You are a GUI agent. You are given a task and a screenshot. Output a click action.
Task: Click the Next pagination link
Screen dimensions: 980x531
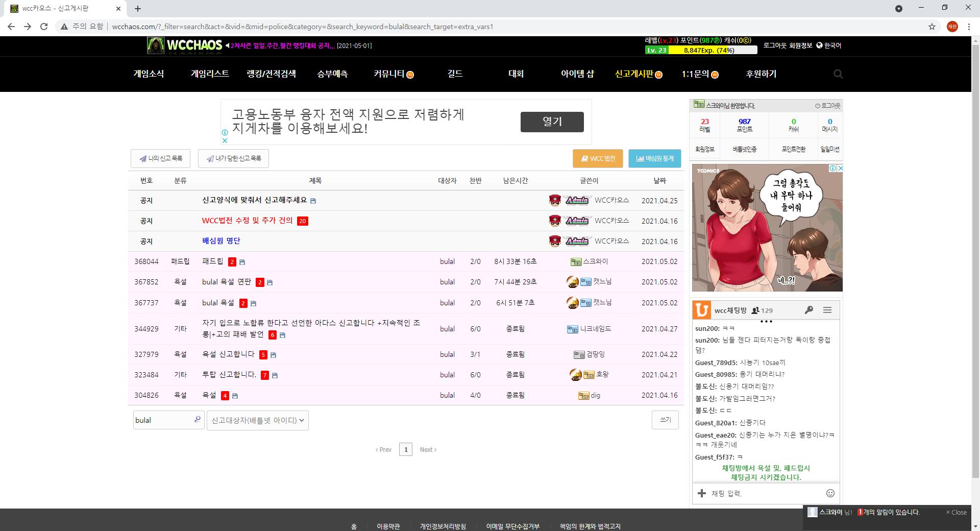pos(428,450)
